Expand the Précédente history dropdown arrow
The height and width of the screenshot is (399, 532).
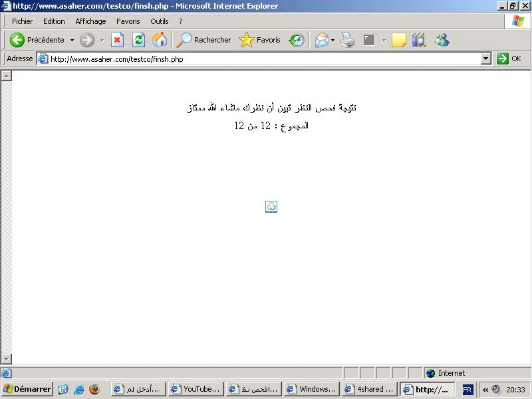point(72,40)
